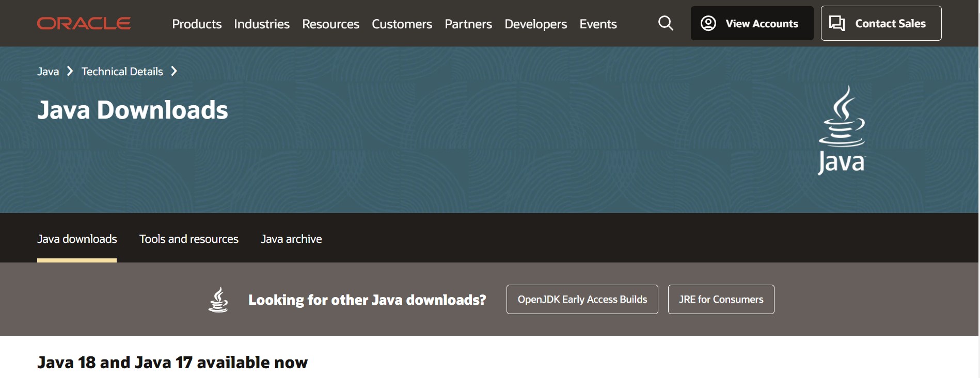Click the View Accounts button

[x=752, y=23]
